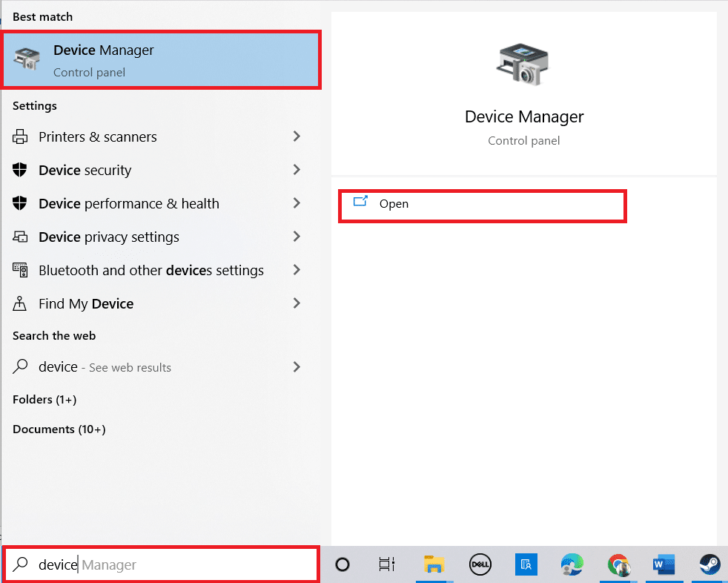Select Device privacy settings
The image size is (728, 583).
(109, 237)
